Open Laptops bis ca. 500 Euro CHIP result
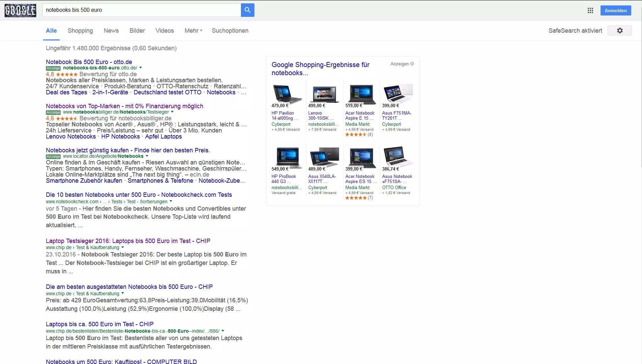642x364 pixels. point(100,324)
